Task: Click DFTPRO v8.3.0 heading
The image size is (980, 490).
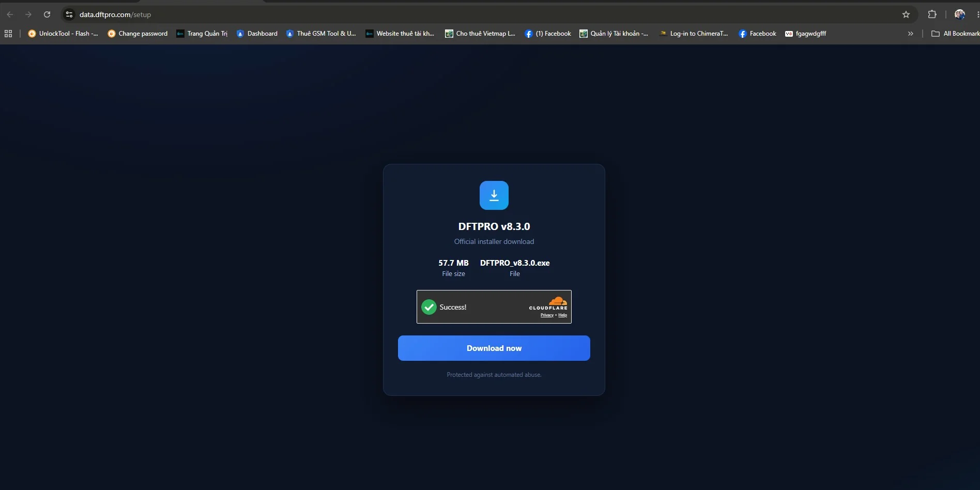Action: click(x=494, y=226)
